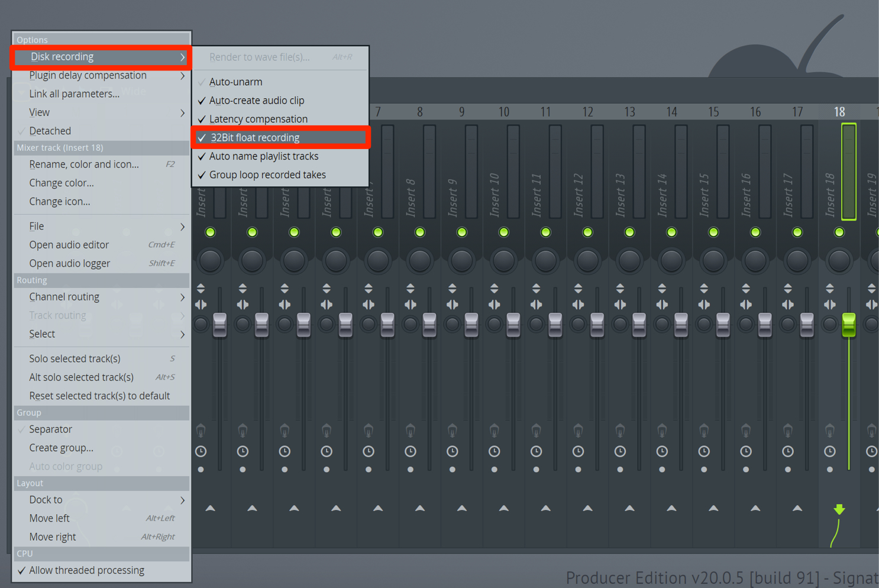
Task: Uncheck Auto name playlist tracks
Action: tap(280, 156)
